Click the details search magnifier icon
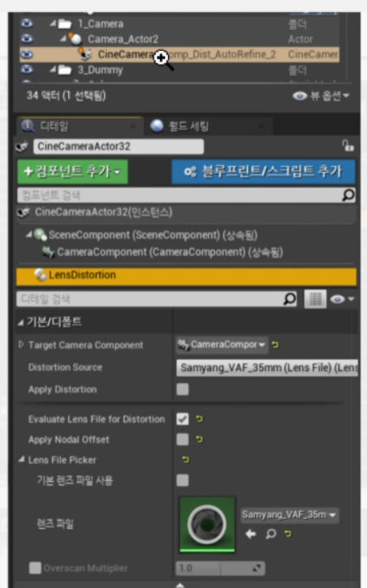This screenshot has height=588, width=367. click(289, 299)
